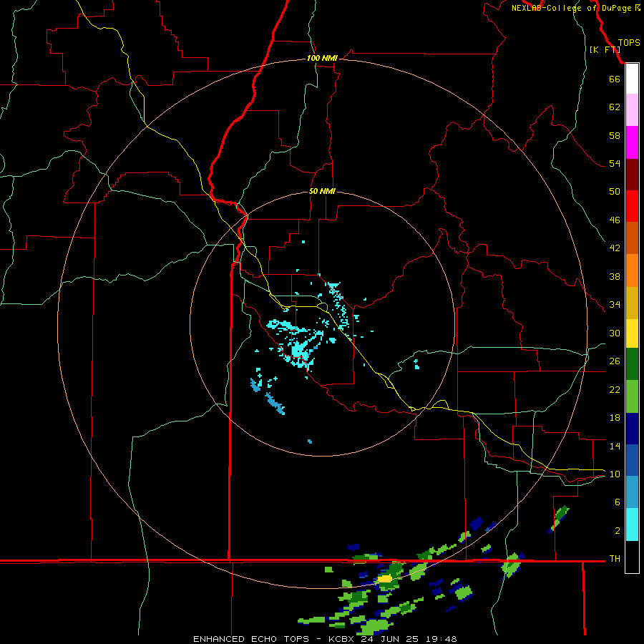Click the white swatch atop the tops legend
This screenshot has height=644, width=644.
tap(632, 79)
